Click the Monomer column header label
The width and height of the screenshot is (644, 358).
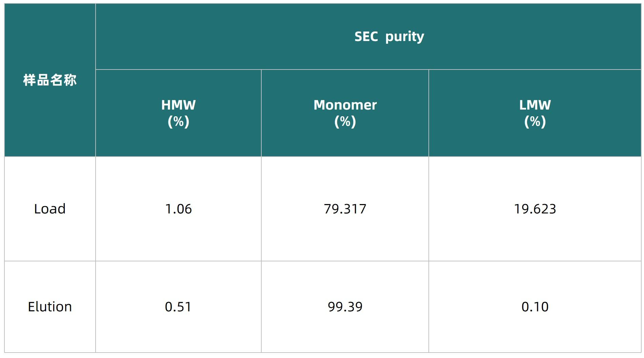pyautogui.click(x=345, y=105)
